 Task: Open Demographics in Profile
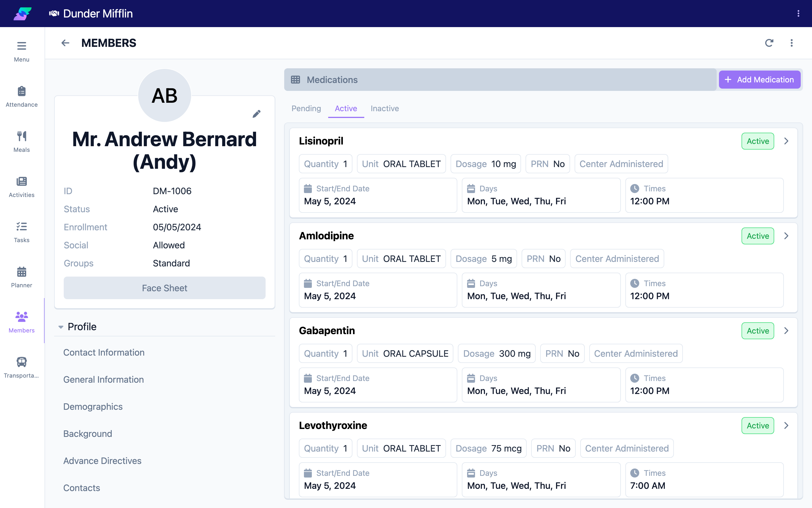93,406
